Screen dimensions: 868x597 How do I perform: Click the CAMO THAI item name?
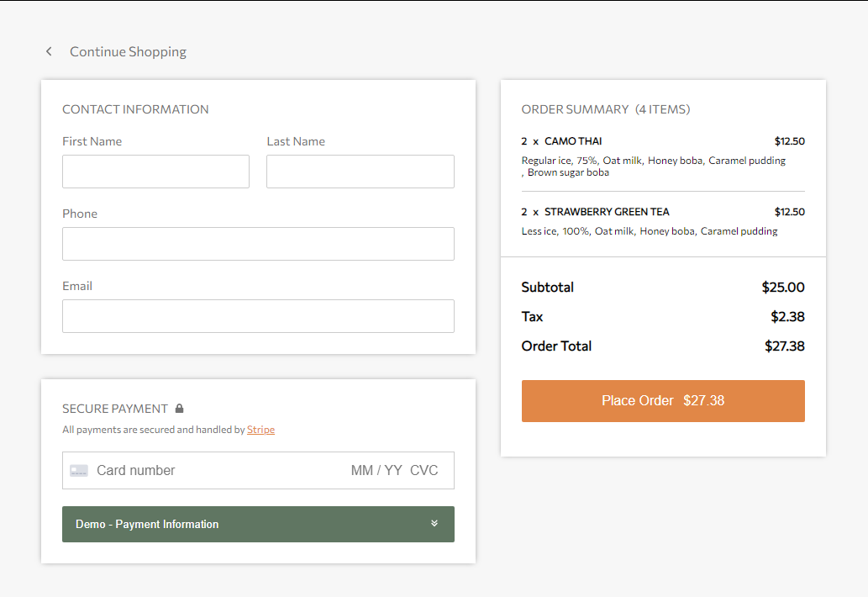pos(573,140)
